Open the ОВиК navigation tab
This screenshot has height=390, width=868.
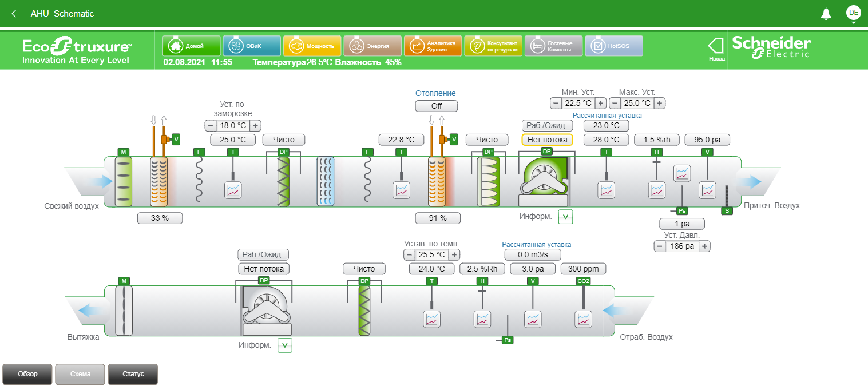pyautogui.click(x=251, y=46)
